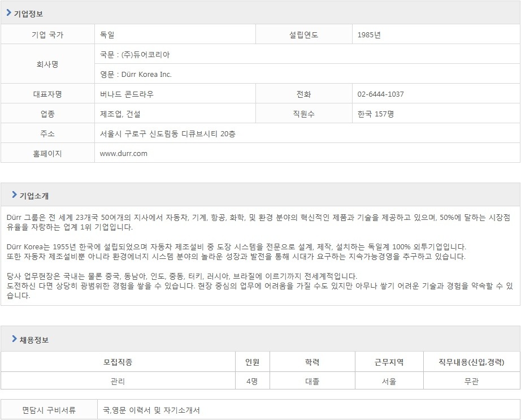The image size is (521, 420).
Task: Open the www.durr.com homepage address
Action: pos(124,154)
